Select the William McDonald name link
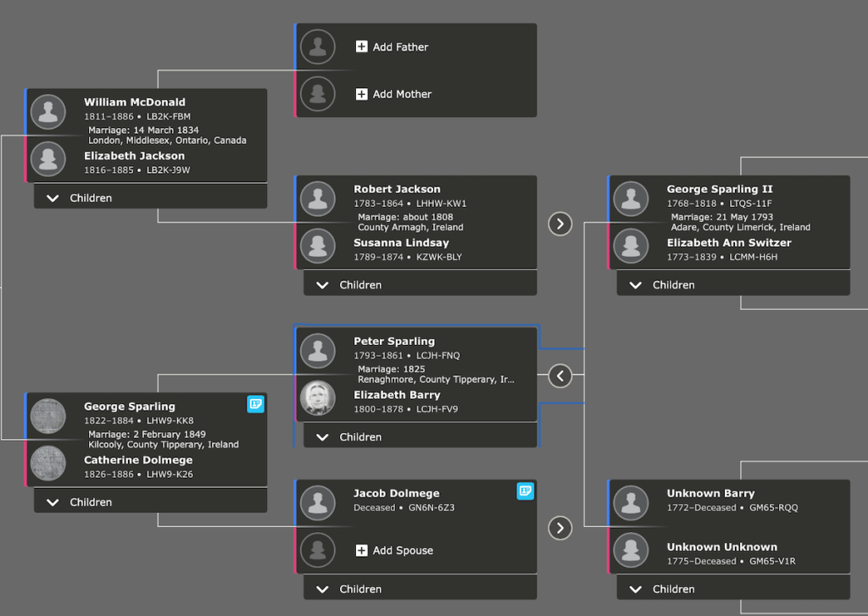The width and height of the screenshot is (868, 616). pos(134,103)
